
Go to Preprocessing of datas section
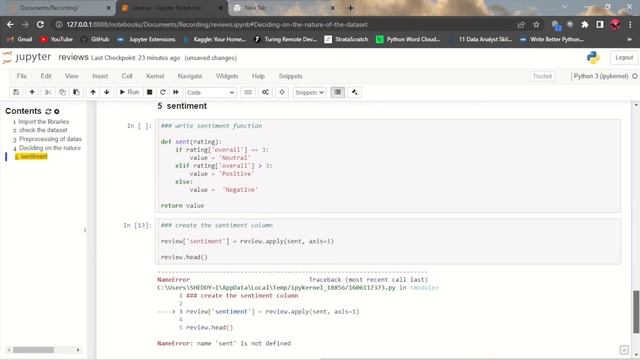50,139
